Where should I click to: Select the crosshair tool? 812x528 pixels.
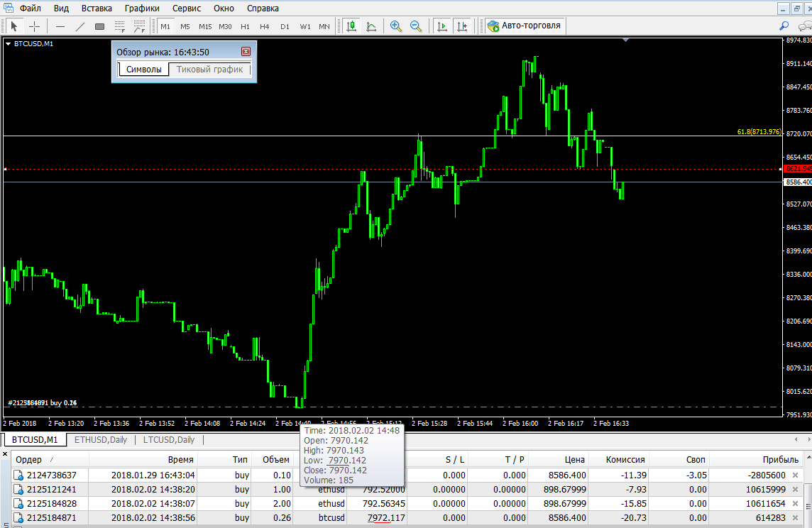point(34,26)
